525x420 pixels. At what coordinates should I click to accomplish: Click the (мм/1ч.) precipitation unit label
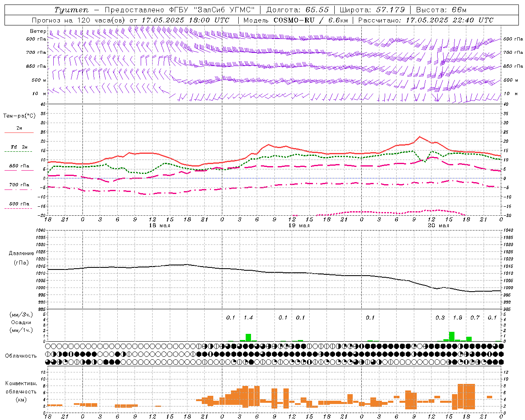[x=21, y=330]
